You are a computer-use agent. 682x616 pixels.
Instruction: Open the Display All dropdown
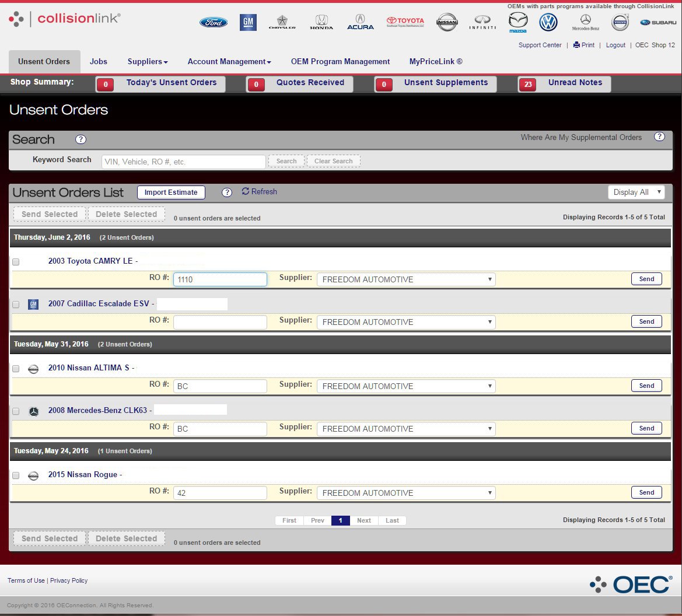coord(636,192)
